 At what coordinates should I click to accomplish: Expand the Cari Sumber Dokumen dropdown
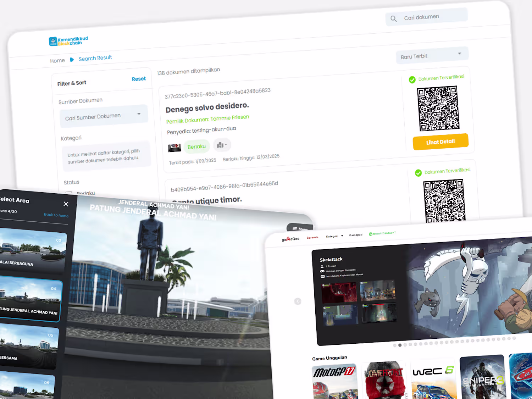tap(104, 116)
